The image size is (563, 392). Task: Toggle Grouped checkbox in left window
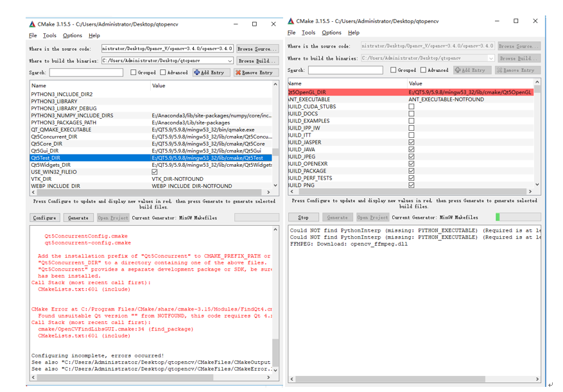[x=134, y=72]
